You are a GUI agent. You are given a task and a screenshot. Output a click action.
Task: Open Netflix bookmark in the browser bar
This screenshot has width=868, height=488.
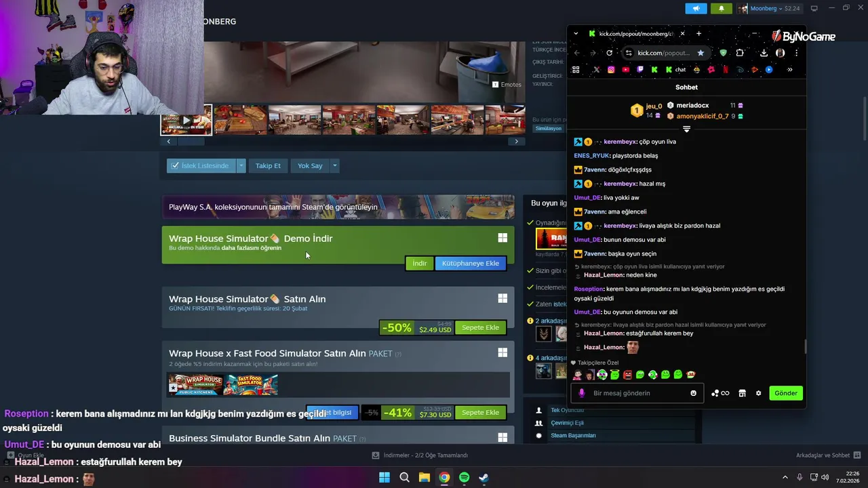pos(726,69)
